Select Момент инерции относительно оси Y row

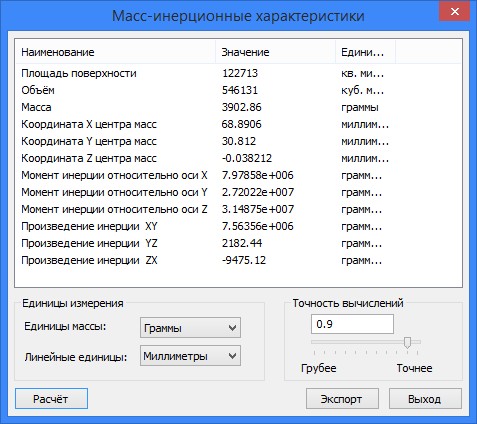tap(239, 192)
